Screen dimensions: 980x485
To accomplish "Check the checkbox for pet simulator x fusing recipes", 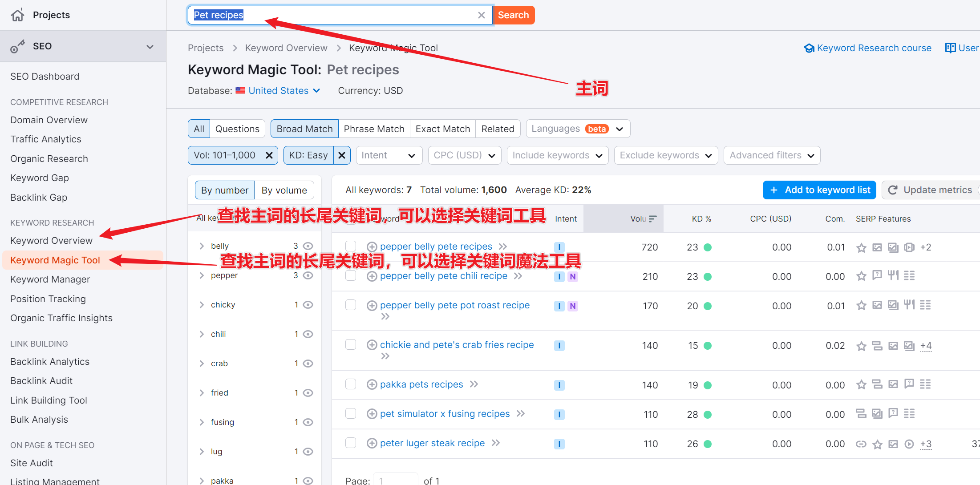I will (350, 413).
